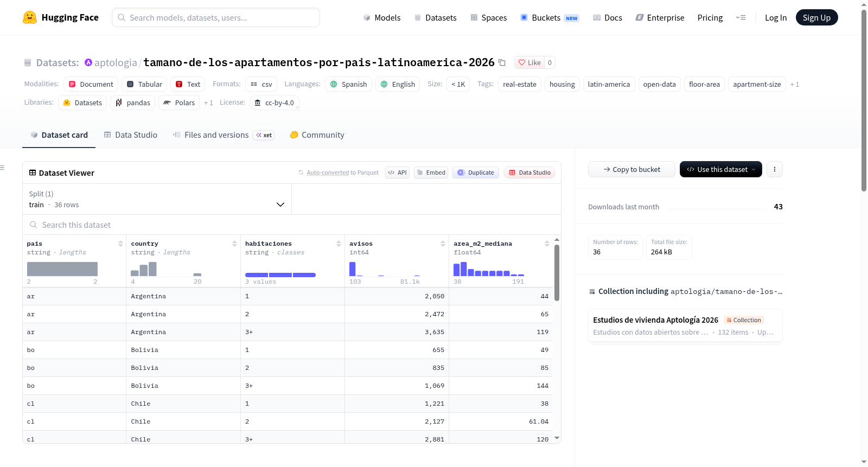Screen dimensions: 868x467
Task: Click Copy to bucket button
Action: point(631,169)
